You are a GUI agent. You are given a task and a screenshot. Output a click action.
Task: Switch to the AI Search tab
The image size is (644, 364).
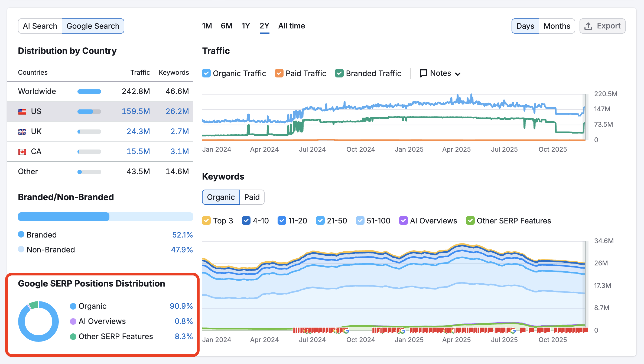click(40, 26)
